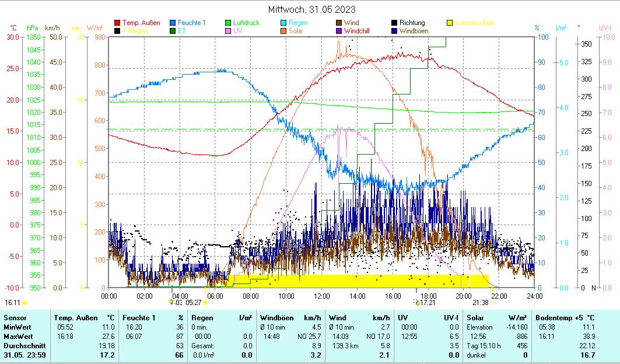Image resolution: width=620 pixels, height=364 pixels.
Task: Click the wind run value 139.3 km
Action: click(345, 346)
